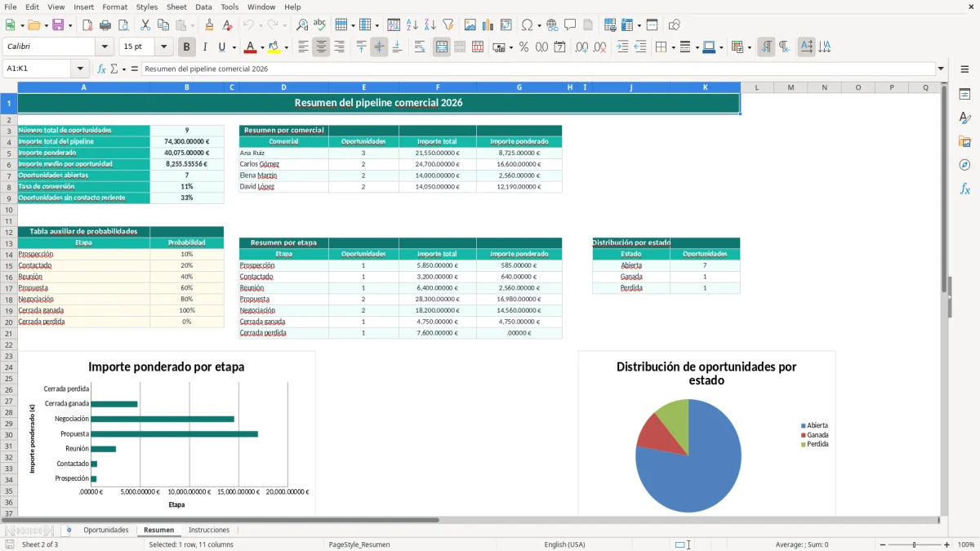Click the formula input line

tap(537, 69)
